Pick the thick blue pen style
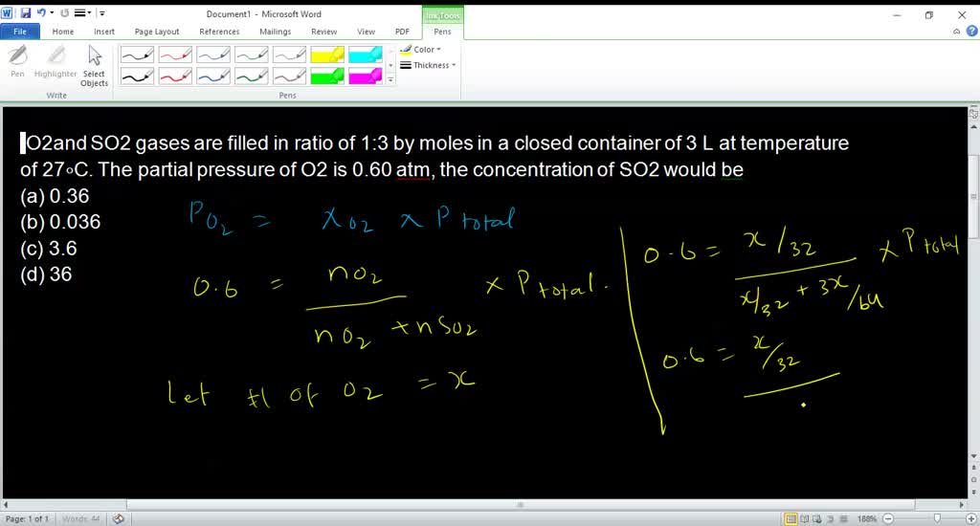 click(x=213, y=76)
